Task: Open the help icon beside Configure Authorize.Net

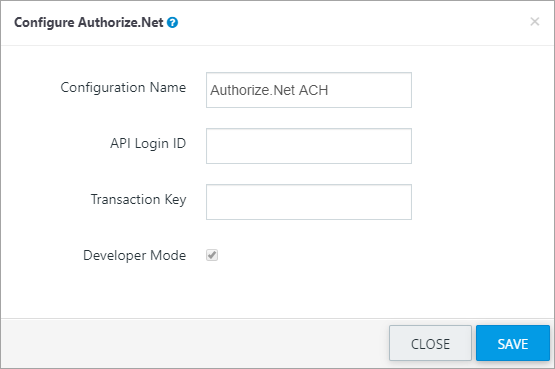Action: pyautogui.click(x=172, y=23)
